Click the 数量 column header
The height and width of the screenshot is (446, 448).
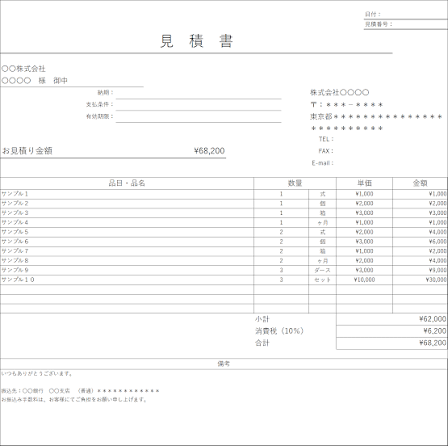(295, 183)
